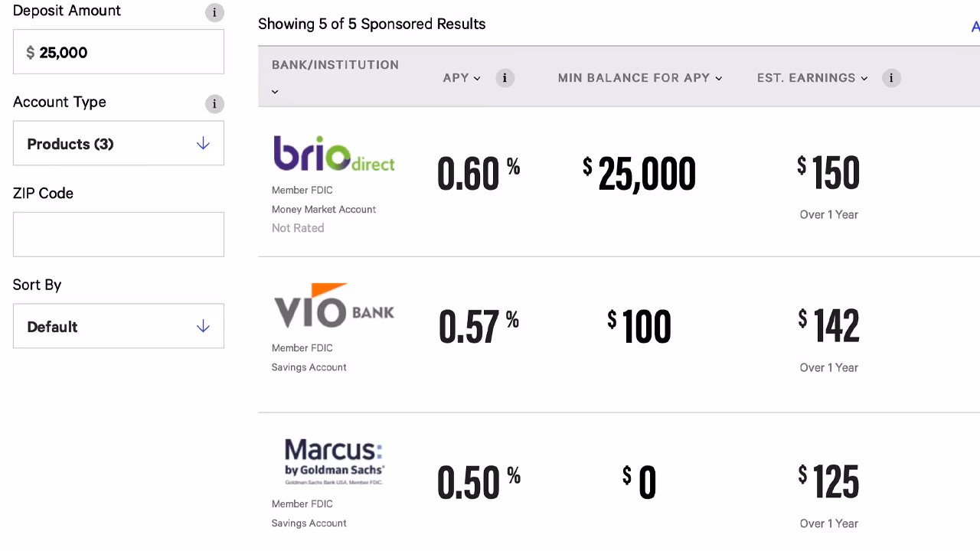Click the Account Type info icon
The image size is (980, 551).
click(214, 104)
